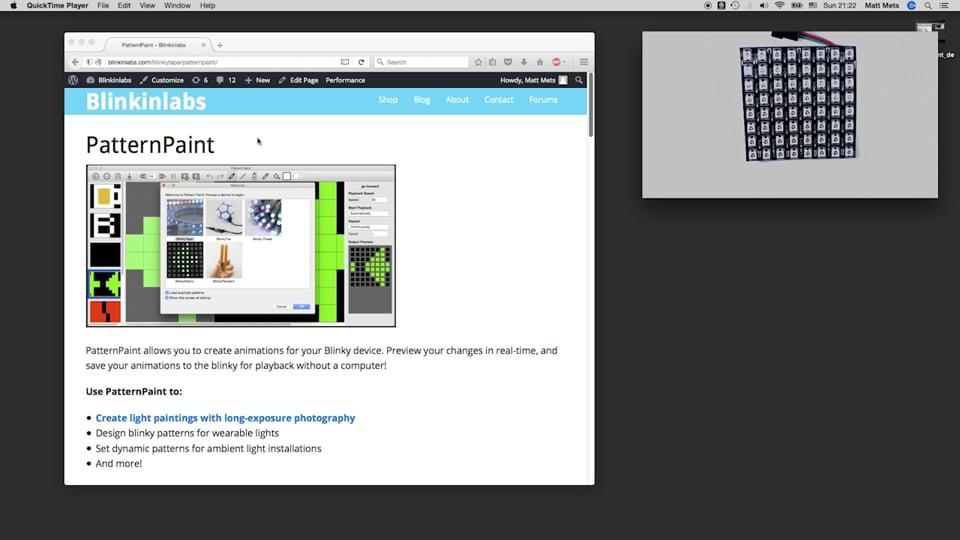
Task: Bookmark this page with star icon
Action: tap(478, 62)
